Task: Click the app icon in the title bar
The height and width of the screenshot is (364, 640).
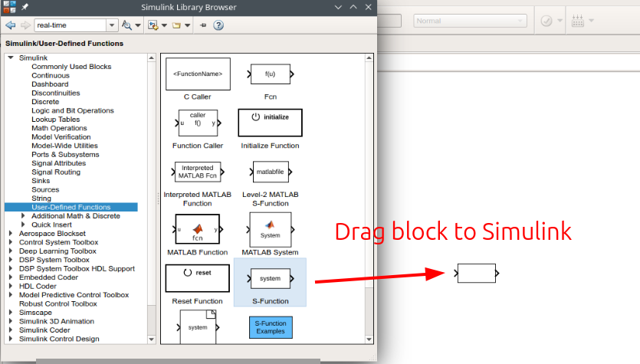Action: (9, 7)
